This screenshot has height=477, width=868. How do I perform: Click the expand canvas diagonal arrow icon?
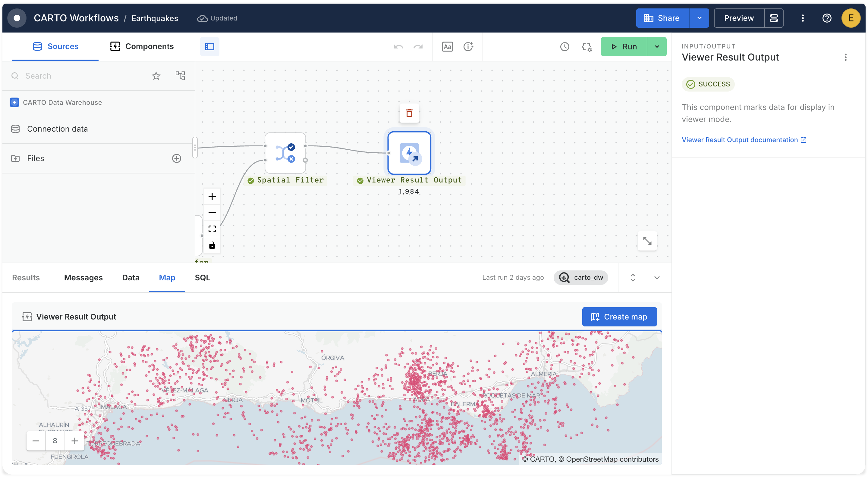[x=647, y=241]
